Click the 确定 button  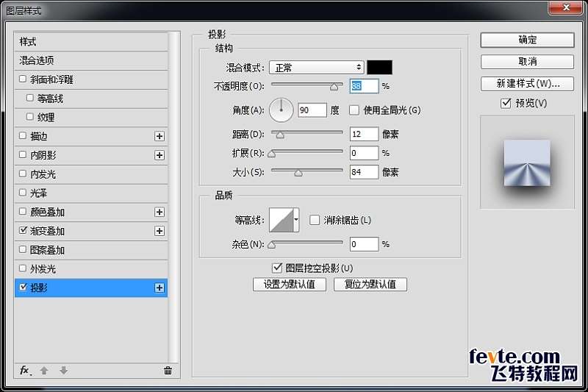click(x=527, y=40)
